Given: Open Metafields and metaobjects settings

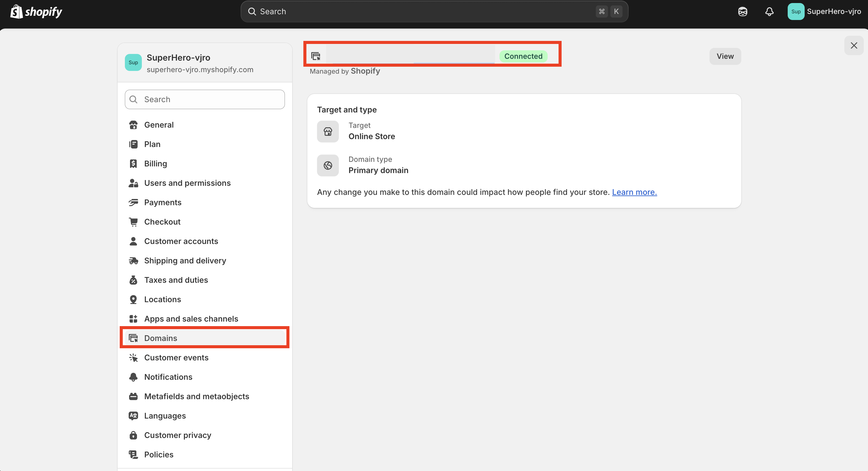Looking at the screenshot, I should tap(196, 396).
